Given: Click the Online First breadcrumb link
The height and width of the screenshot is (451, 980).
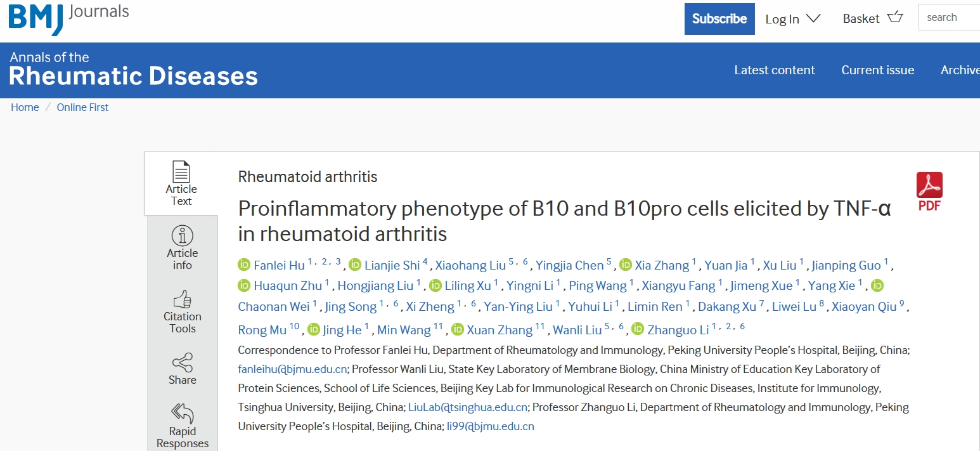Looking at the screenshot, I should click(x=82, y=107).
